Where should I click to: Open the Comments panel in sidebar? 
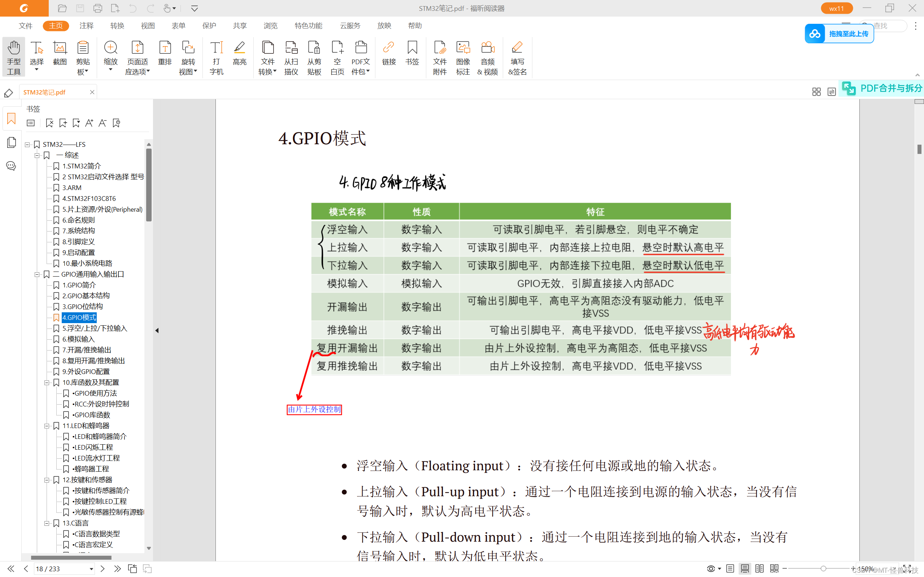click(x=12, y=166)
